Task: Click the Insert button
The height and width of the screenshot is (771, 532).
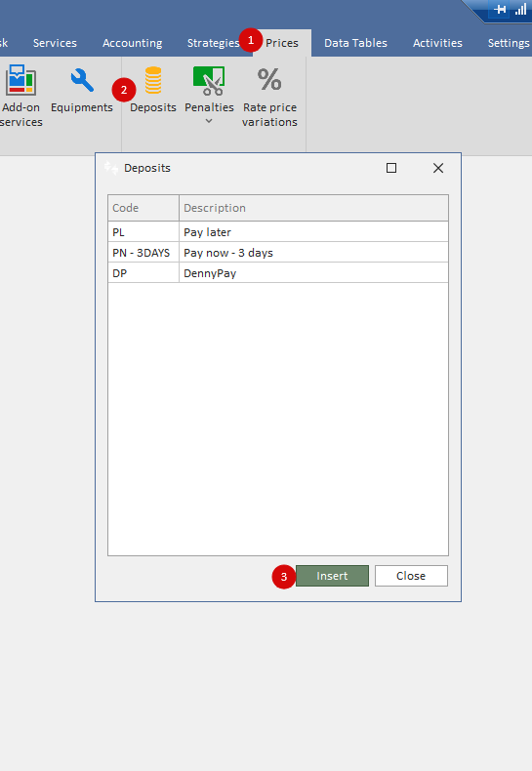Action: tap(332, 576)
